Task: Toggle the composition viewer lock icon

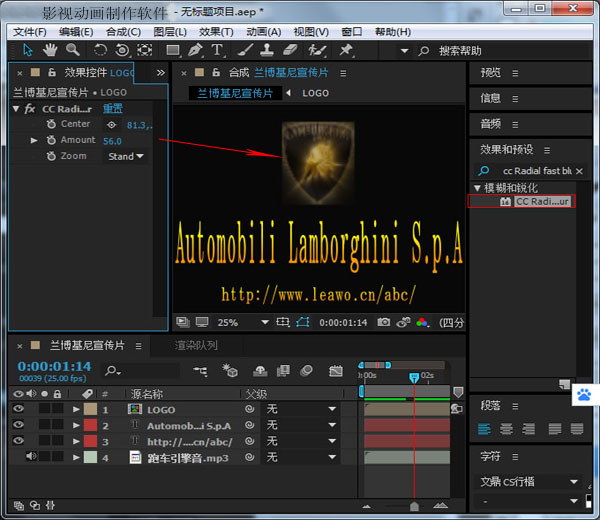Action: click(216, 72)
